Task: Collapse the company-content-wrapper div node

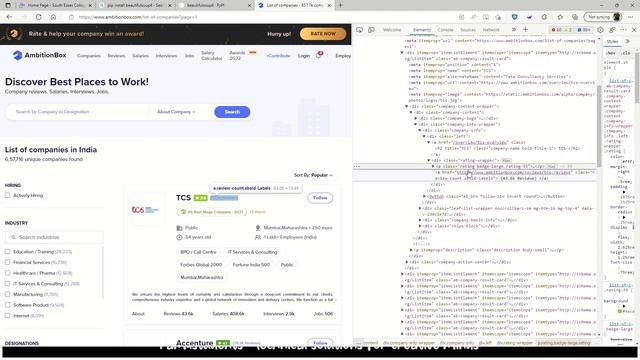Action: coord(407,107)
